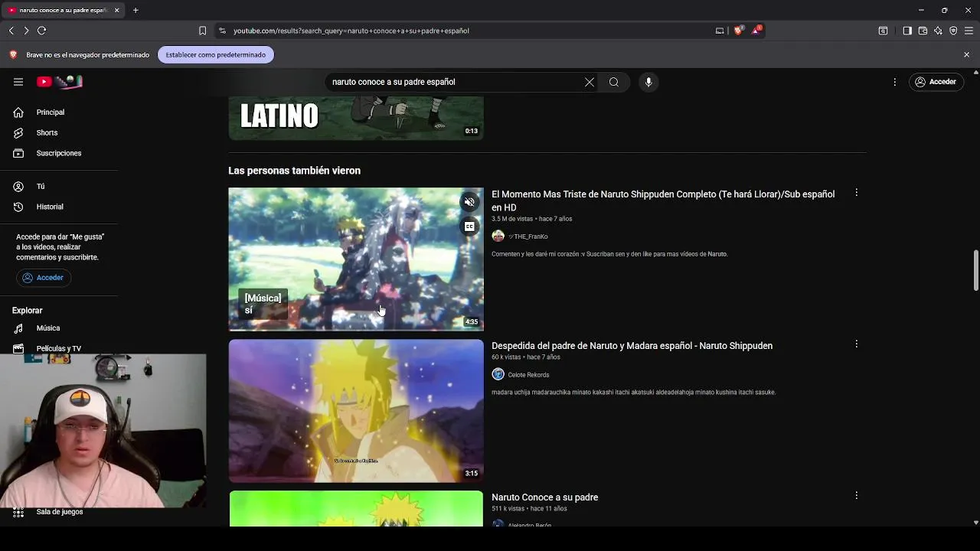Open options menu for 'Despedida del padre' video
This screenshot has height=551, width=980.
tap(856, 344)
